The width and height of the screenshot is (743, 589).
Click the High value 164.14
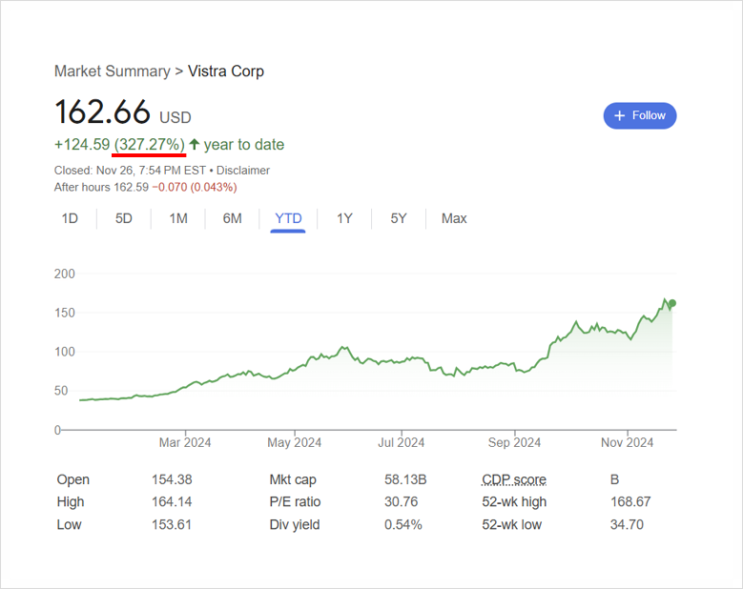tap(172, 502)
